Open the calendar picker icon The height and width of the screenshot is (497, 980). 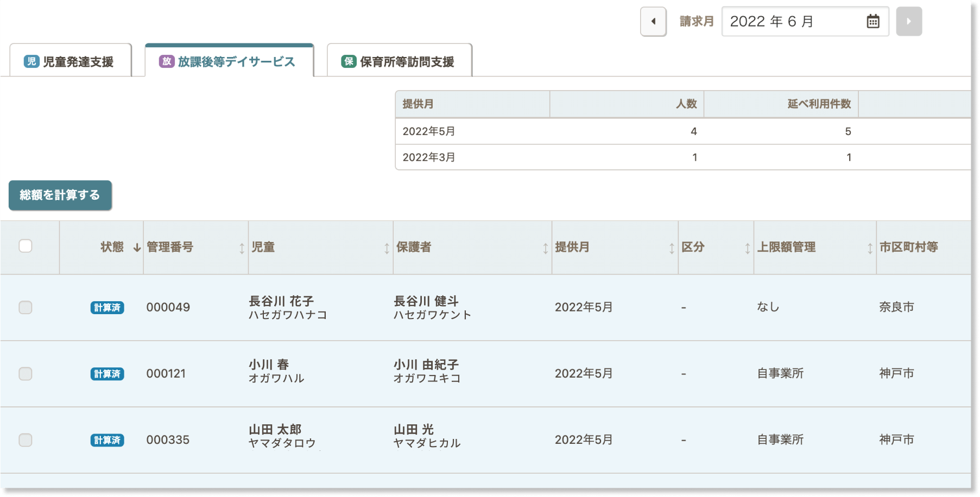coord(872,22)
